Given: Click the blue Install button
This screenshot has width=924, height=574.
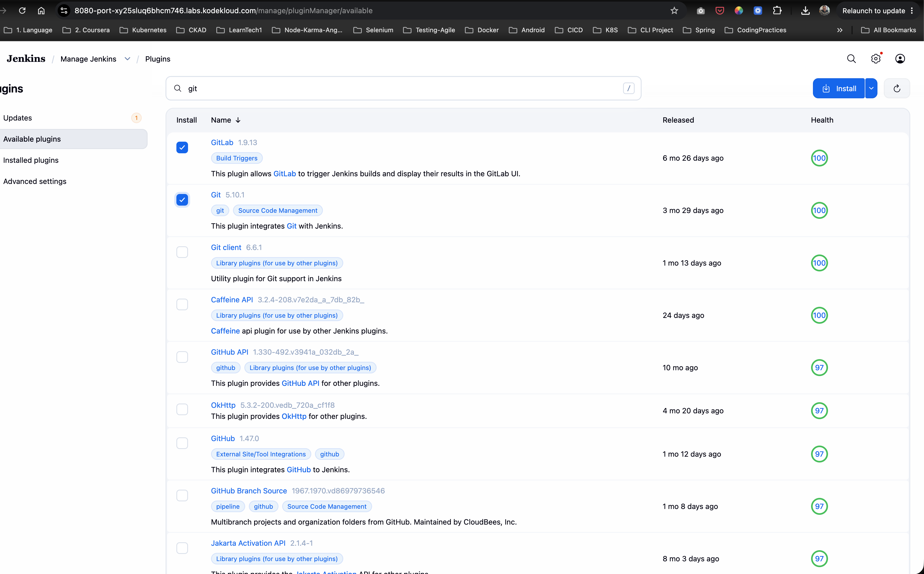Looking at the screenshot, I should 839,89.
